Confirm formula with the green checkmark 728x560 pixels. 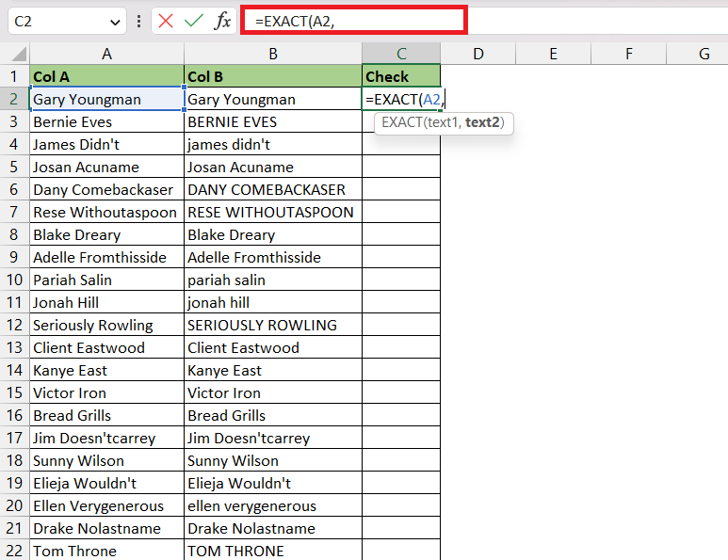[194, 21]
